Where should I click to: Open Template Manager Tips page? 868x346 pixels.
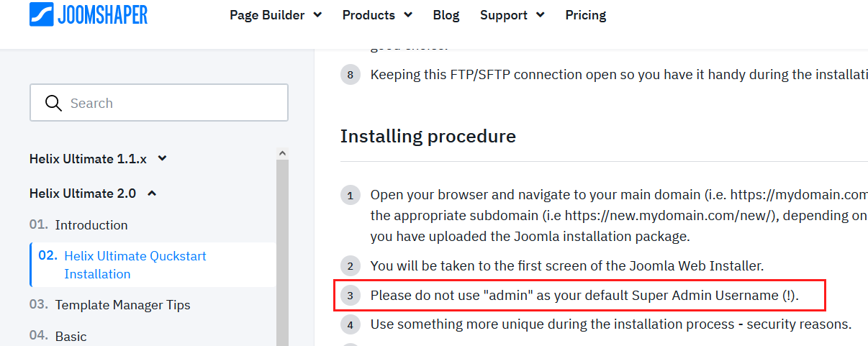pyautogui.click(x=122, y=305)
